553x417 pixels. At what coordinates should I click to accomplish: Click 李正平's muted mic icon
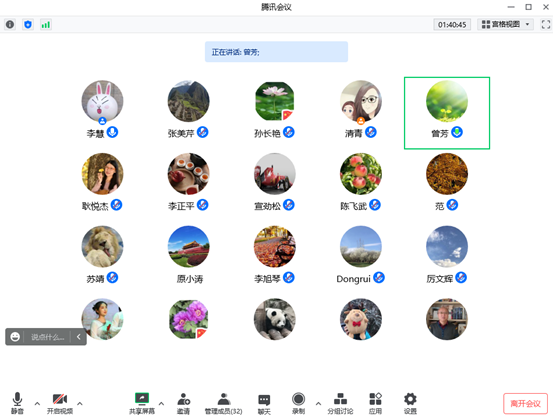click(202, 205)
